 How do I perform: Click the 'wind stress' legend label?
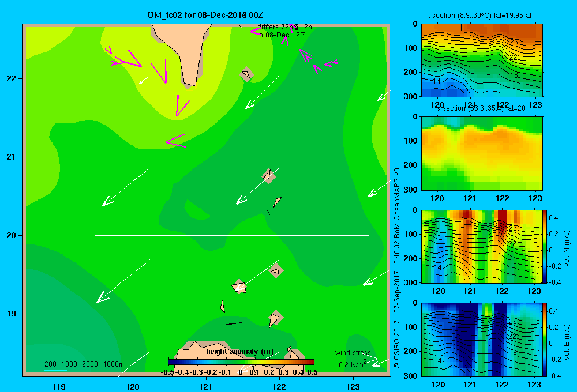(x=353, y=353)
